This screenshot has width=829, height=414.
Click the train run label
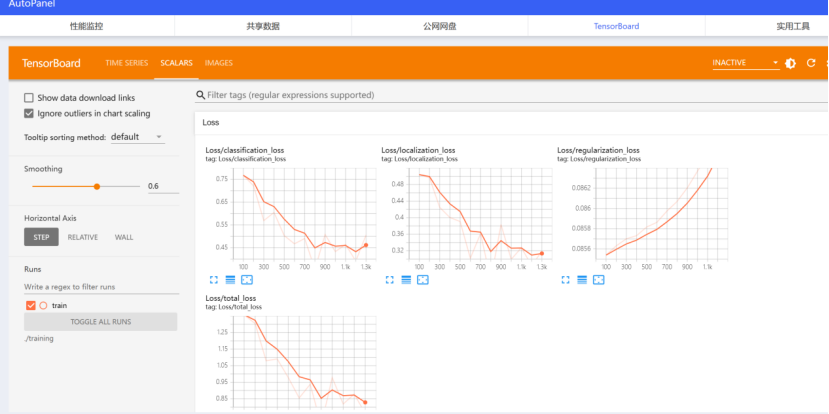(59, 306)
